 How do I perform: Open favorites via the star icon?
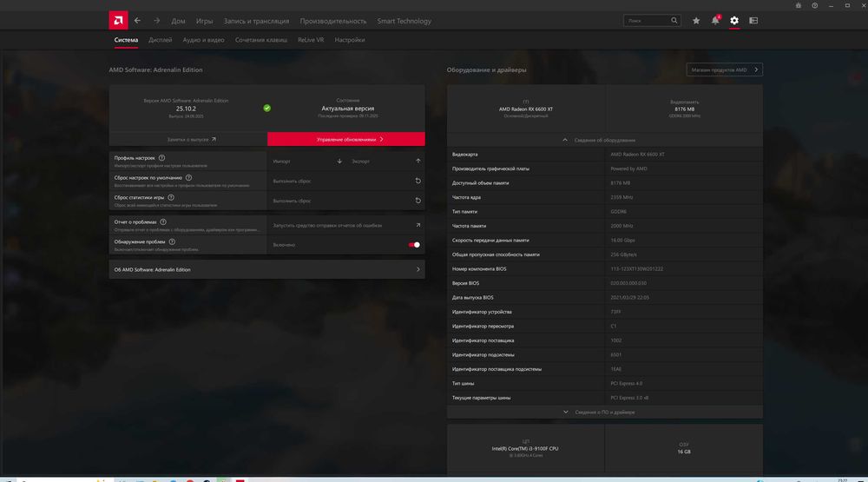click(x=696, y=21)
